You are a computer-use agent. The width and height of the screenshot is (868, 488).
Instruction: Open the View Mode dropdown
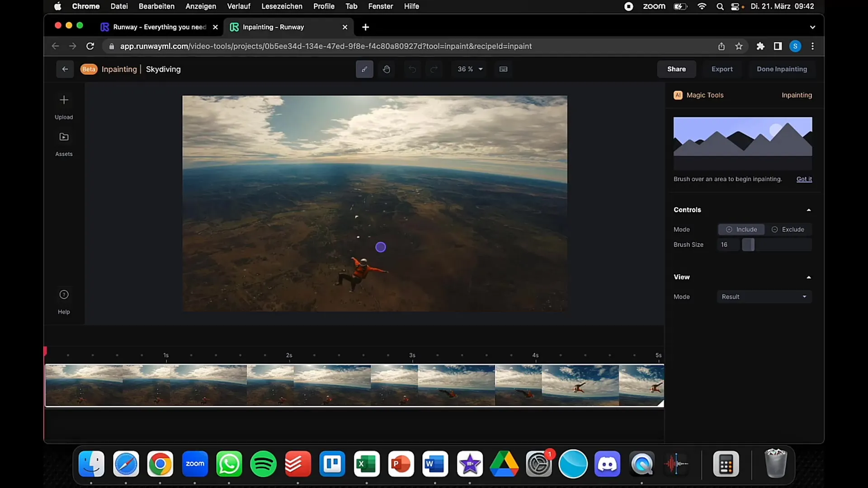coord(765,297)
